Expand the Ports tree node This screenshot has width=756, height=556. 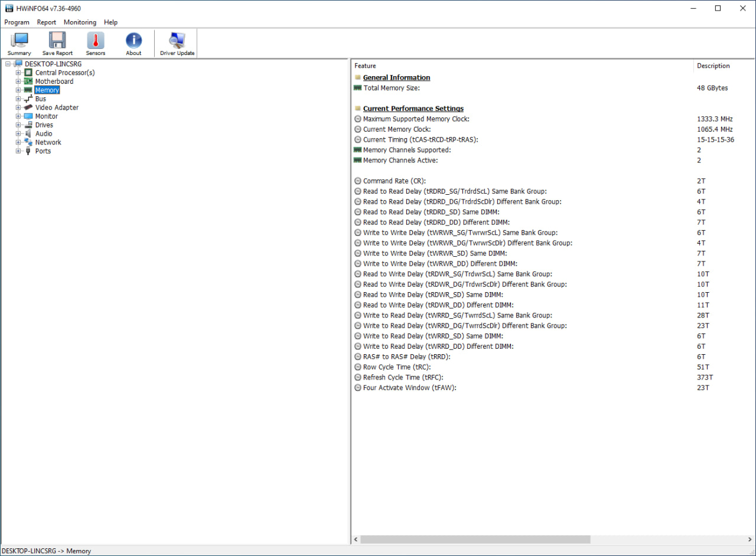tap(18, 151)
